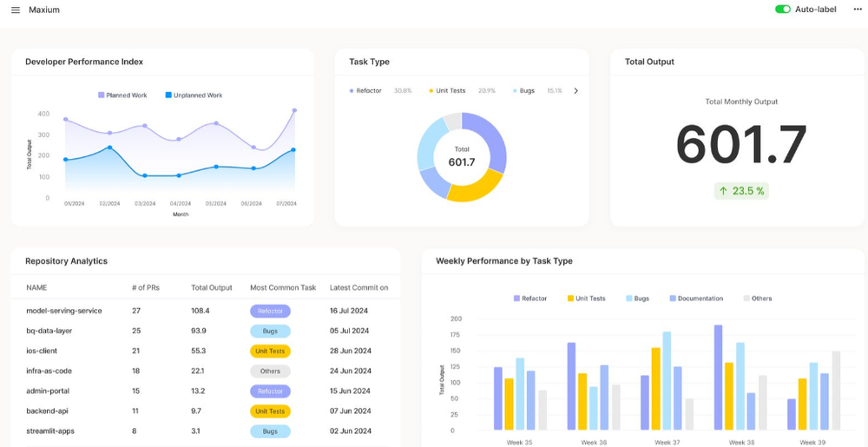
Task: Click the 93.9 total output cell
Action: pos(199,331)
